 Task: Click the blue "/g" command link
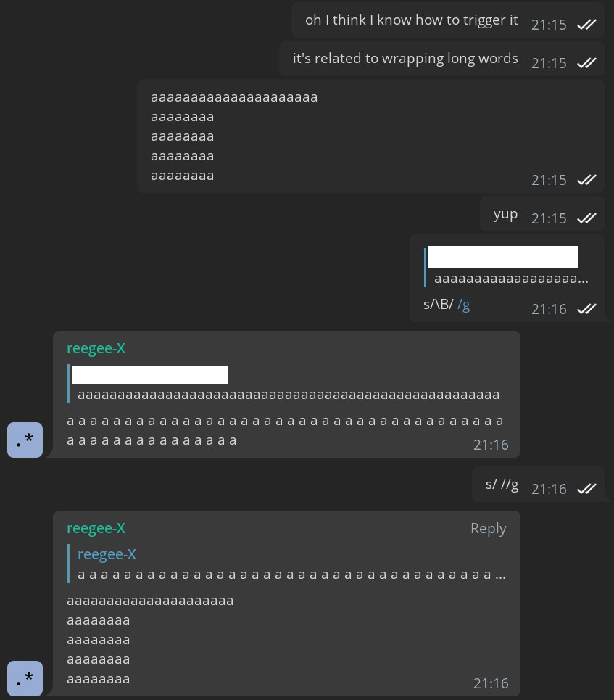click(x=464, y=304)
